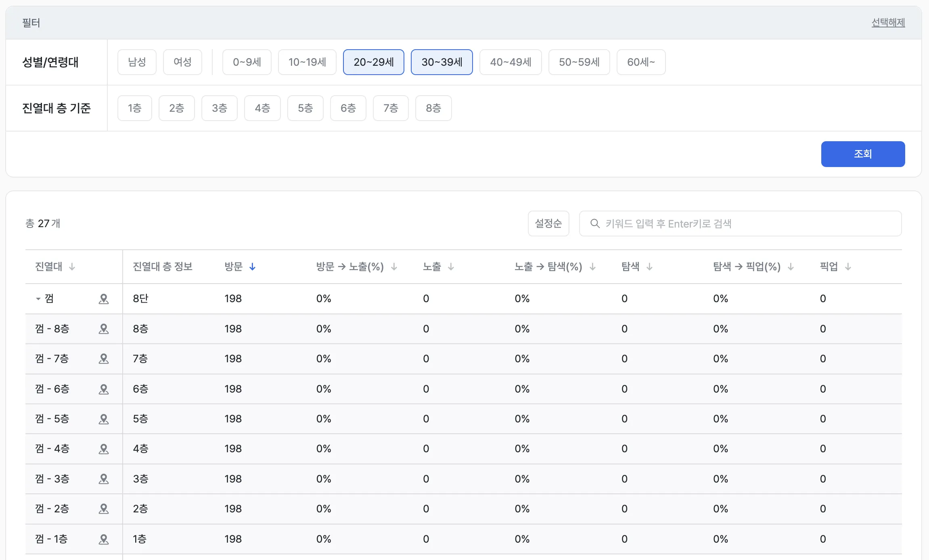Select the 1층 shelf level filter
This screenshot has width=929, height=560.
point(135,108)
